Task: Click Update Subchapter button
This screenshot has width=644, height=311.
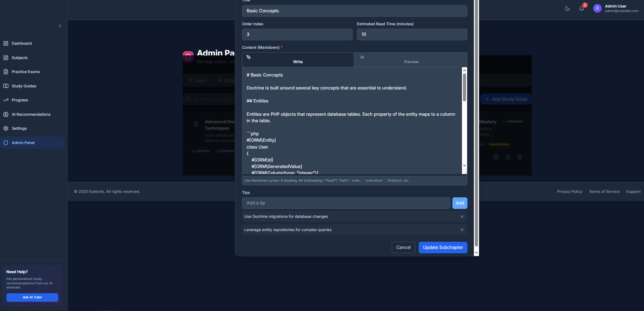Action: point(443,248)
